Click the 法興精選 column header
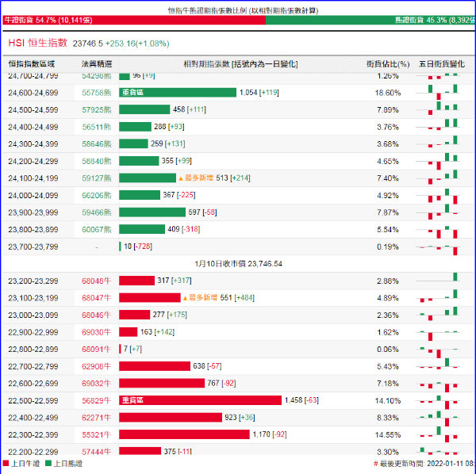The image size is (476, 474). 97,64
